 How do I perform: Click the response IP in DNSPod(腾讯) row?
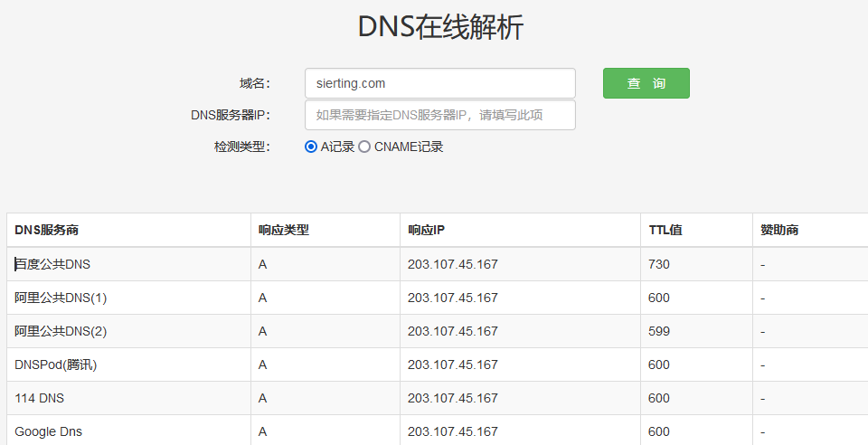pyautogui.click(x=453, y=365)
